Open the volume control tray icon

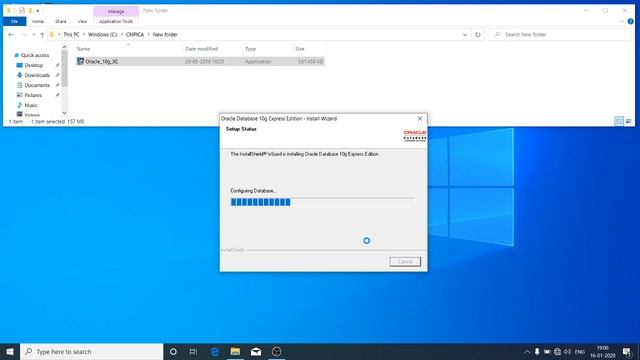(x=567, y=351)
